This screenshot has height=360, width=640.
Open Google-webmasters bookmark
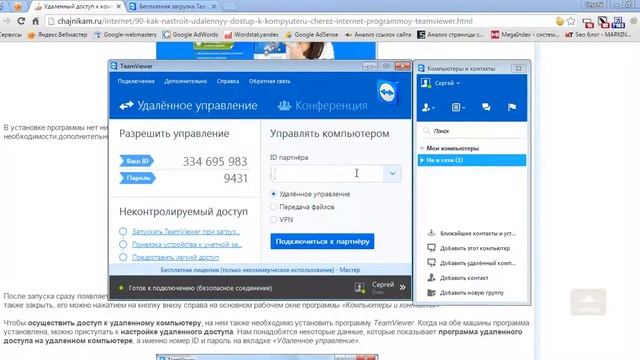125,35
